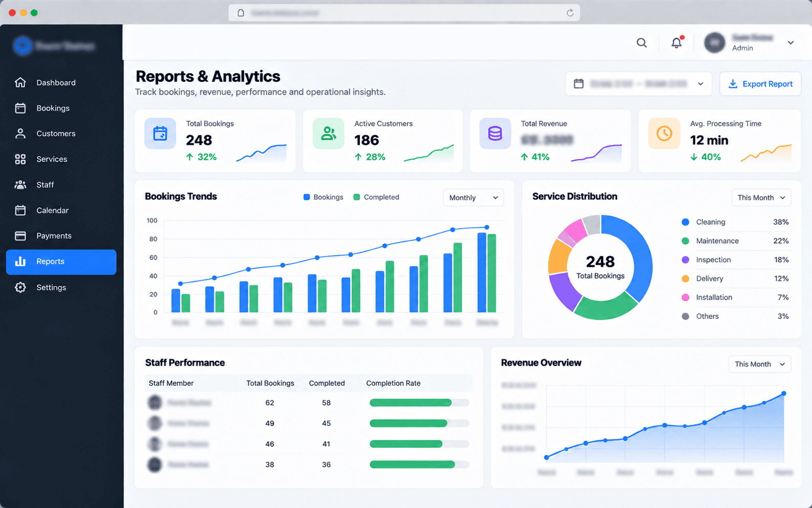
Task: Click the Dashboard home icon
Action: [20, 82]
